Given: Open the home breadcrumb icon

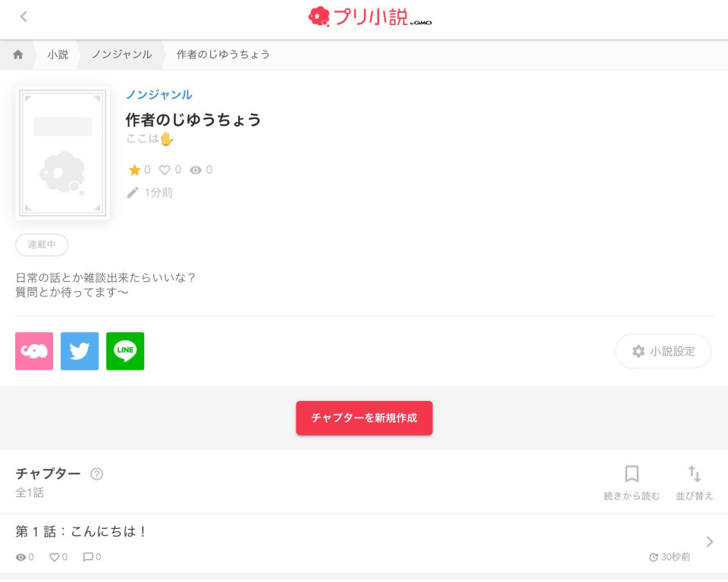Looking at the screenshot, I should [18, 55].
